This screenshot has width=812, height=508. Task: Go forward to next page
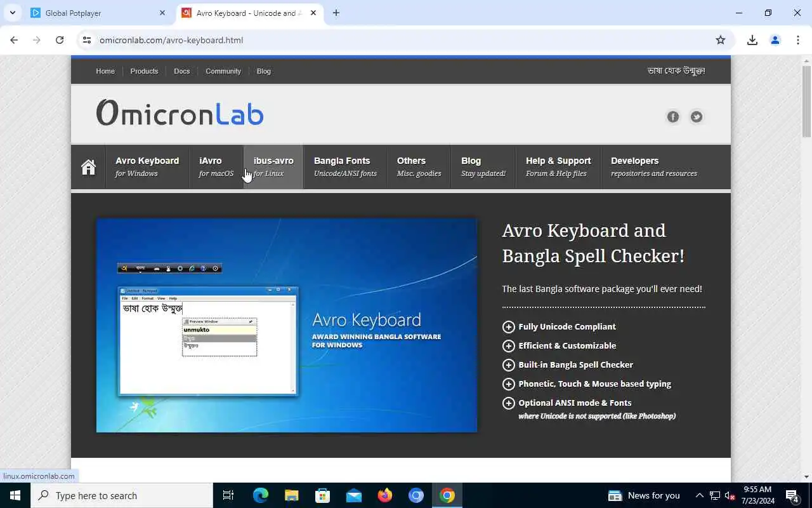point(37,40)
